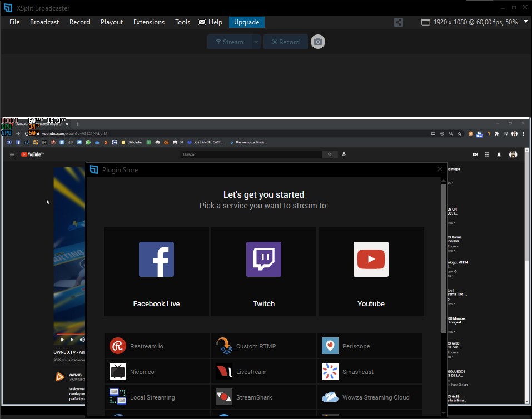Choose the Twitch streaming service icon

[263, 260]
